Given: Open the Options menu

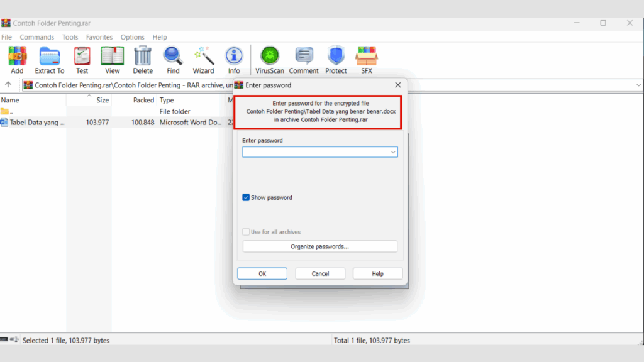Looking at the screenshot, I should 132,37.
